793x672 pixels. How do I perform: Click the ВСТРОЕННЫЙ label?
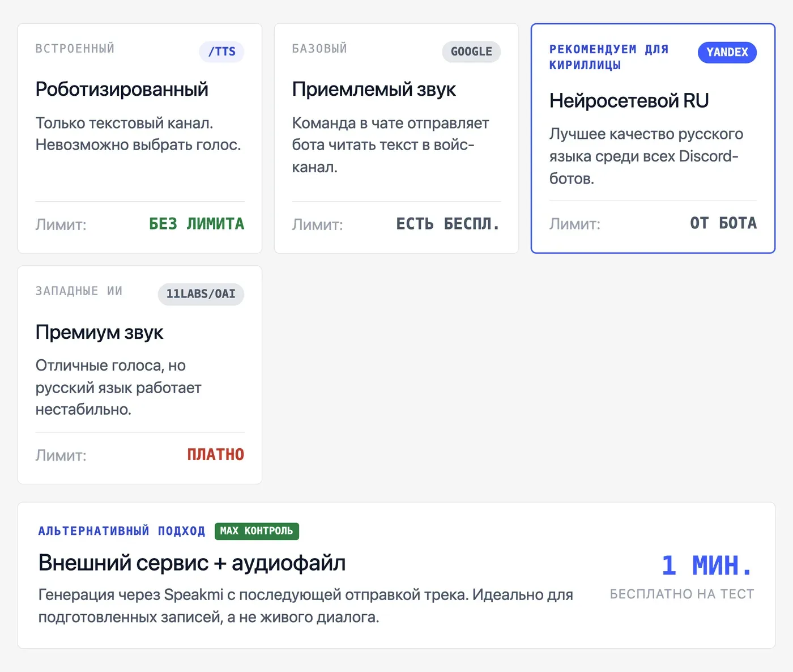(x=75, y=49)
